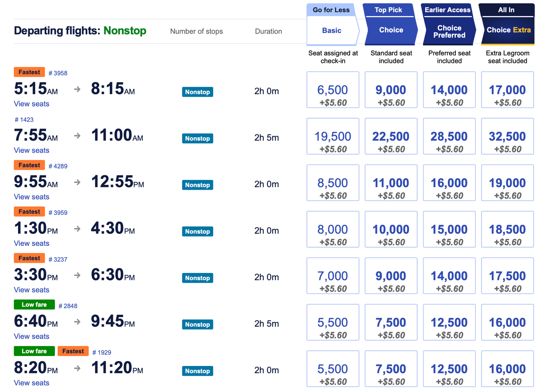Click the Low fare badge on the 6:40 PM flight
540x392 pixels.
tap(34, 304)
